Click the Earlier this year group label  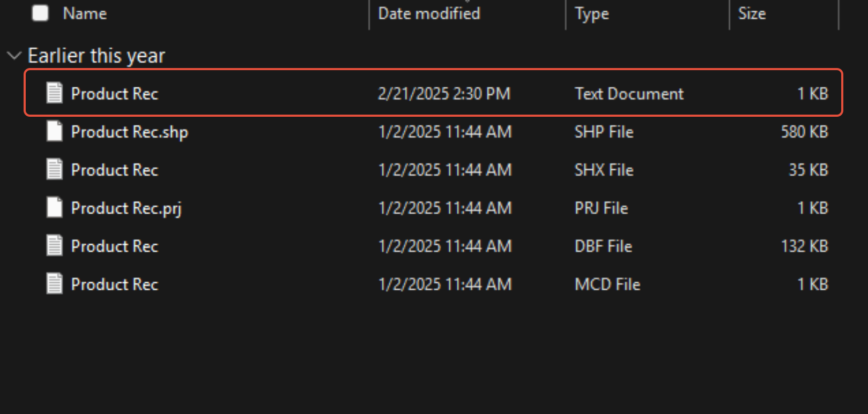97,56
